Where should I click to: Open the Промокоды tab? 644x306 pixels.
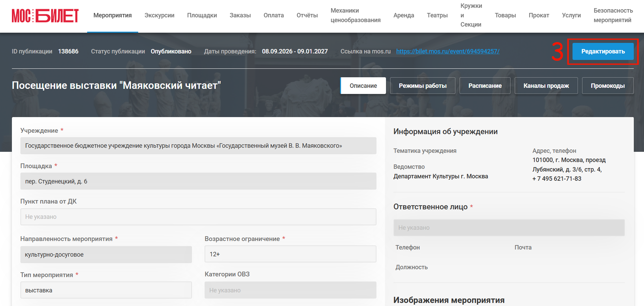(x=608, y=86)
